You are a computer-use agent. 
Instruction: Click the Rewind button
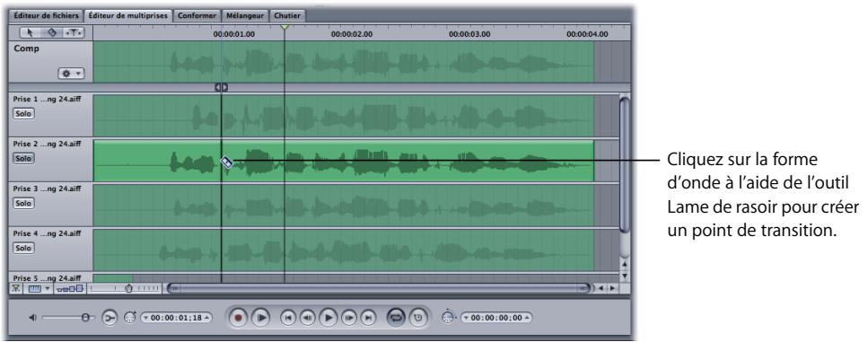click(x=307, y=318)
